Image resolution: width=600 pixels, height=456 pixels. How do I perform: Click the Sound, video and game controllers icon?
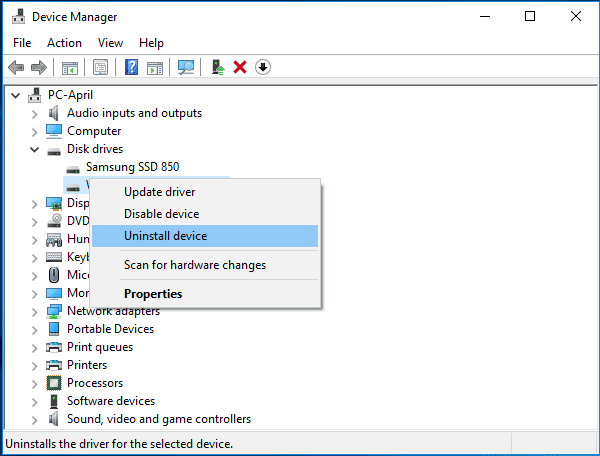click(54, 419)
